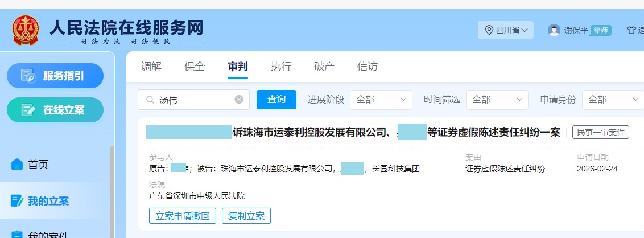
Task: Switch to the 破产 tab
Action: 324,67
